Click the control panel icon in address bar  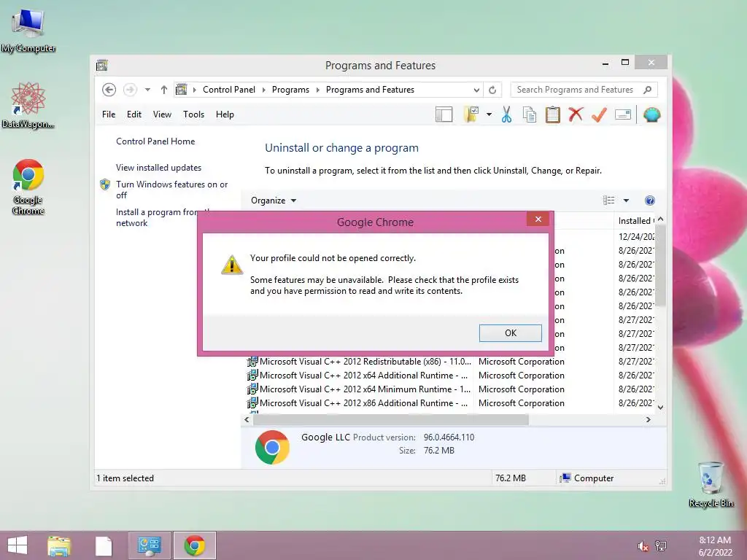click(x=182, y=90)
